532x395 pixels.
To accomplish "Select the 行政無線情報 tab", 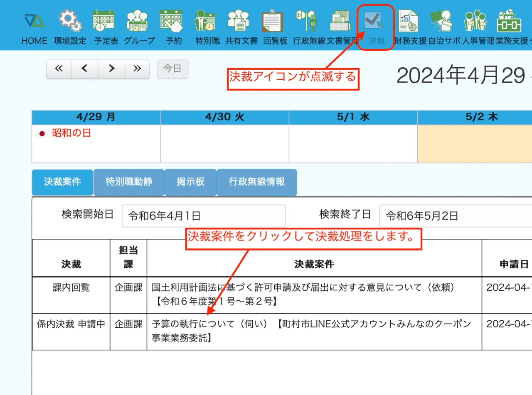I will (257, 182).
